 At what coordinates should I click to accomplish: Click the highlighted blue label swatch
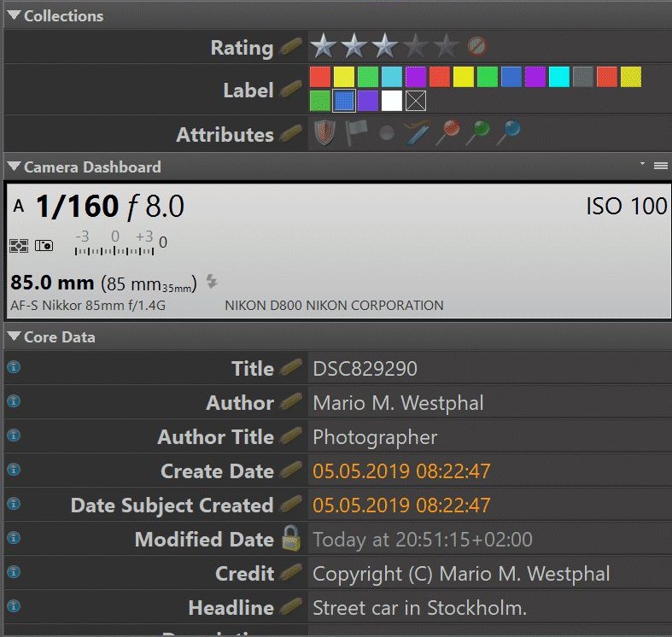[x=344, y=101]
